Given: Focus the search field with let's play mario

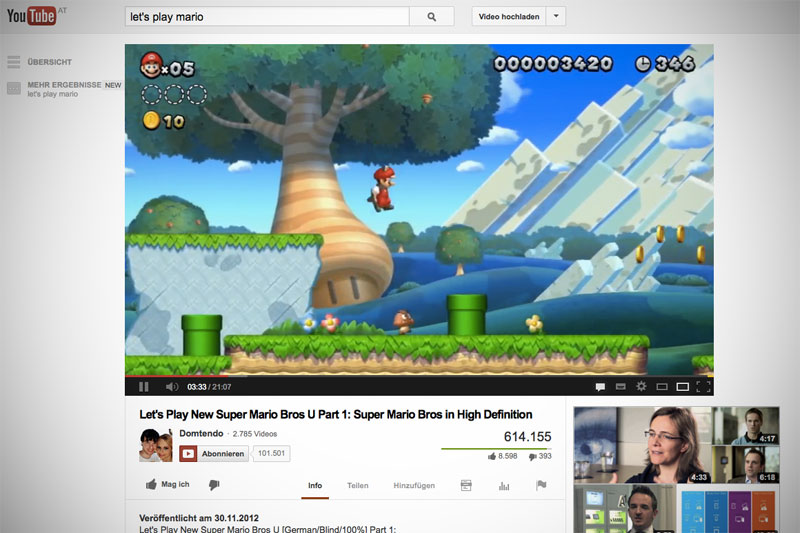Looking at the screenshot, I should 267,17.
